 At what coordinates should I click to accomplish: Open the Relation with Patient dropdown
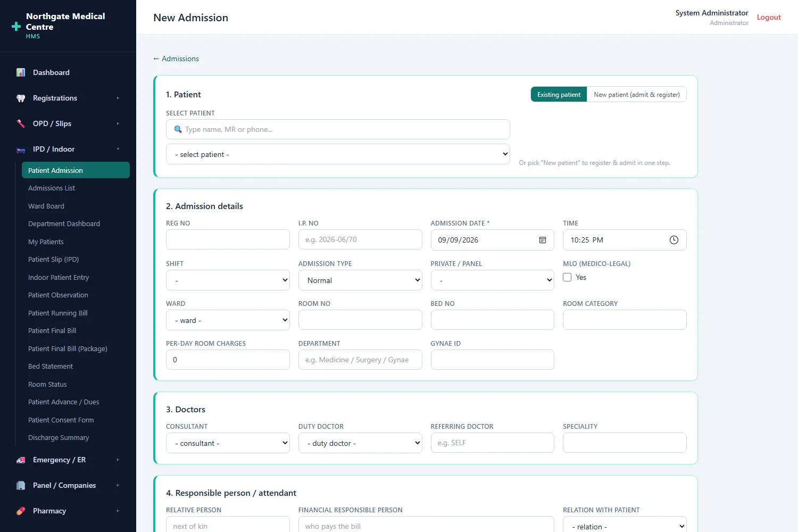(625, 526)
